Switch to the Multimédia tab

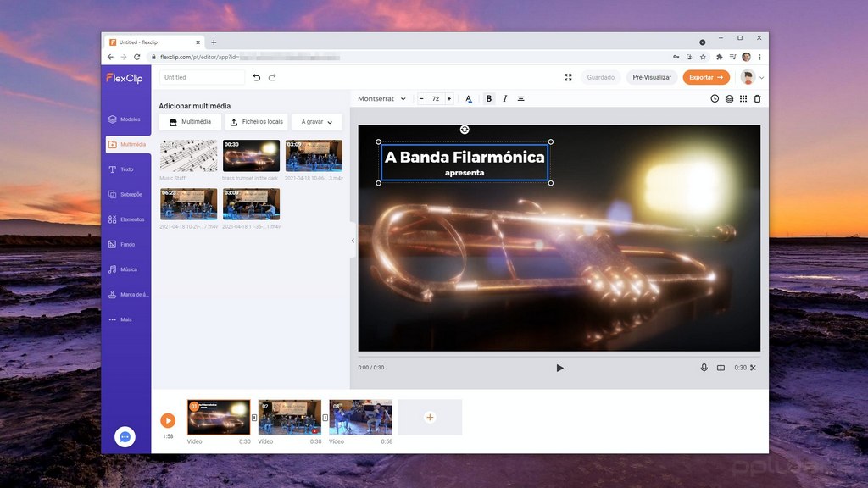click(x=189, y=121)
